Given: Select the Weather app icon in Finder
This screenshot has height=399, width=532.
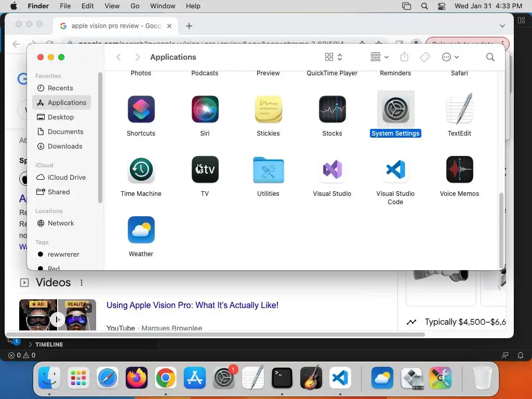Looking at the screenshot, I should pos(141,230).
